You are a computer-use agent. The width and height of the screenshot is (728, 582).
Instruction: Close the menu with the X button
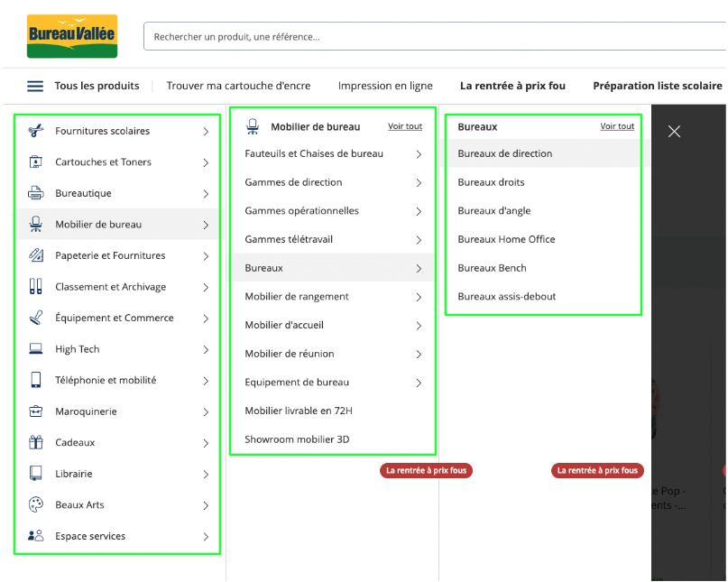click(674, 131)
